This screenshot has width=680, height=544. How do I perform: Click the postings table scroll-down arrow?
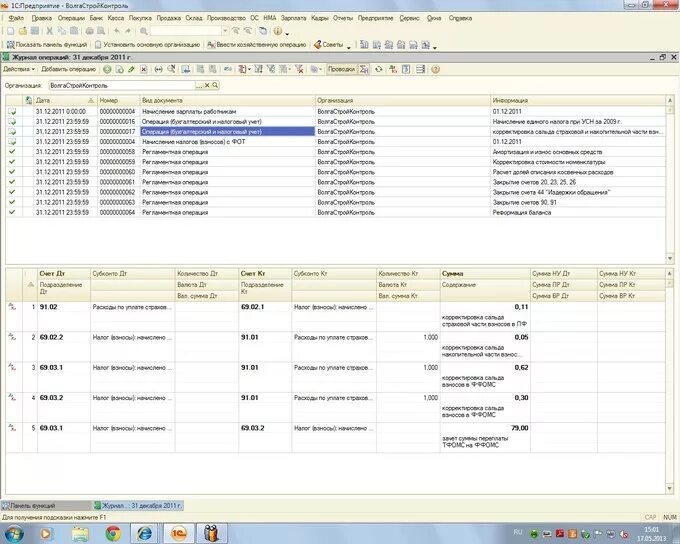670,489
